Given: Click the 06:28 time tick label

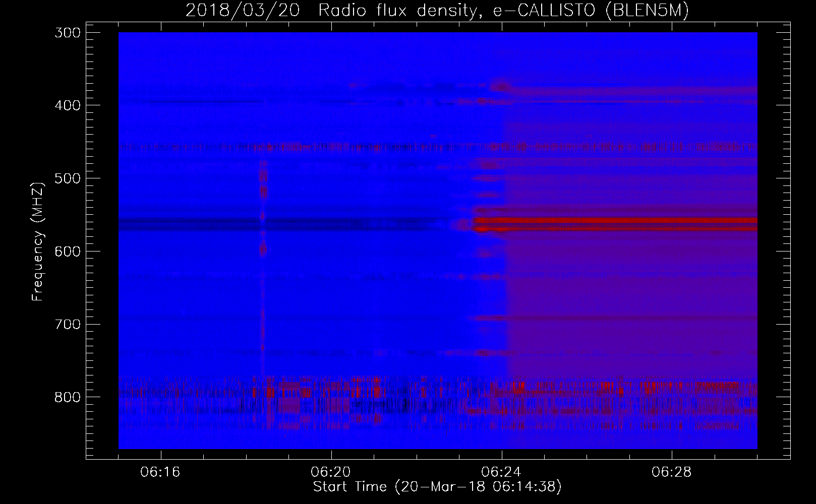Looking at the screenshot, I should 672,472.
